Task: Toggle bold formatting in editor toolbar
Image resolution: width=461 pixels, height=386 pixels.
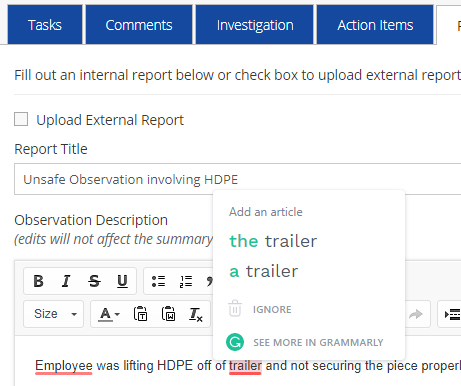Action: (38, 281)
